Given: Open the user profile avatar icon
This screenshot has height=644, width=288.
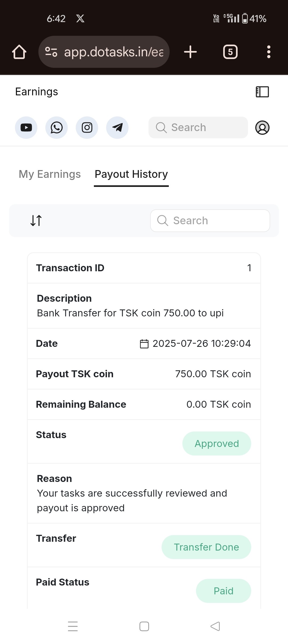Looking at the screenshot, I should pyautogui.click(x=262, y=128).
